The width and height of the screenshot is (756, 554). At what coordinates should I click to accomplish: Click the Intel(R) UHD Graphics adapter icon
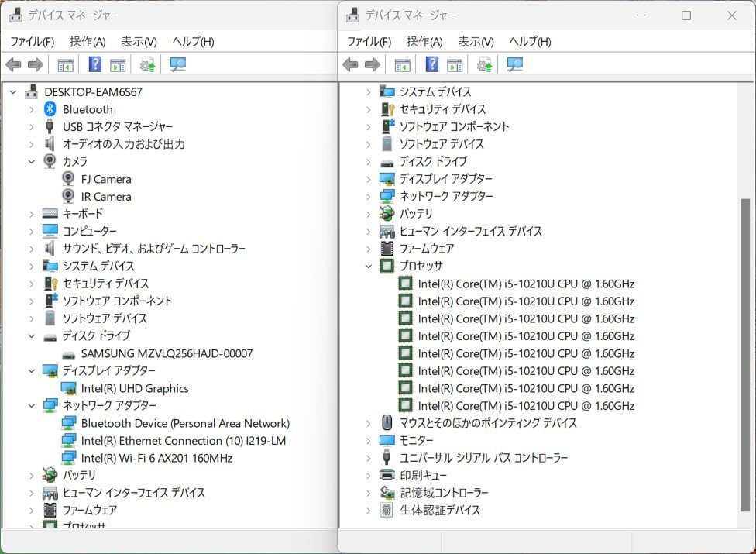[x=69, y=388]
